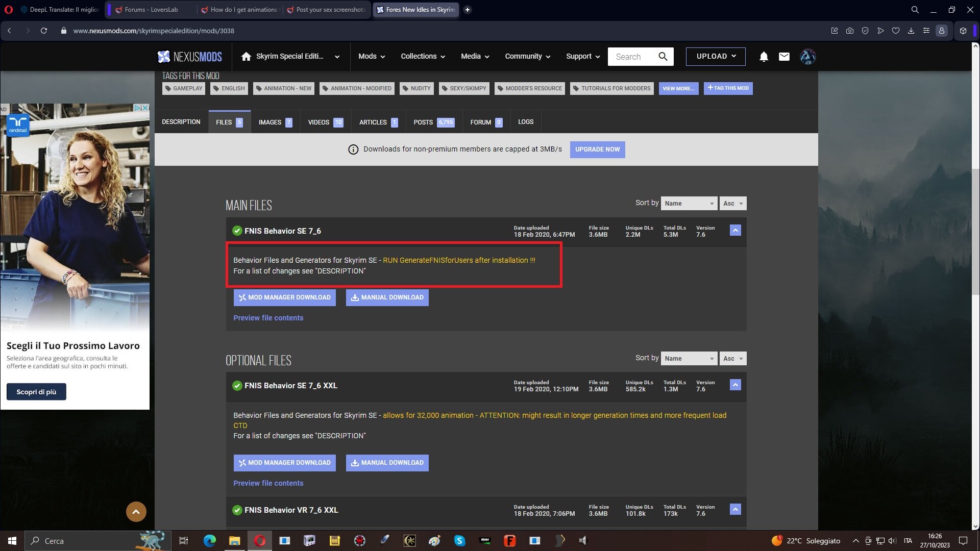Switch to the ARTICLES tab

tap(378, 122)
